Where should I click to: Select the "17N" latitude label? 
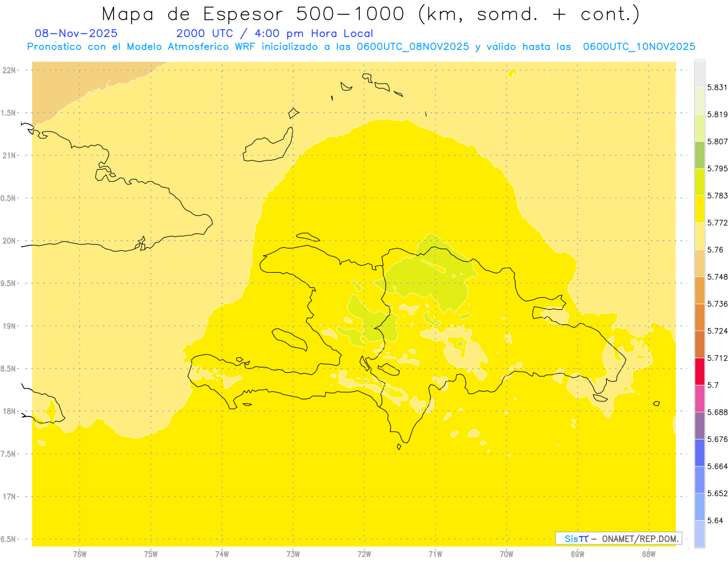click(x=10, y=497)
